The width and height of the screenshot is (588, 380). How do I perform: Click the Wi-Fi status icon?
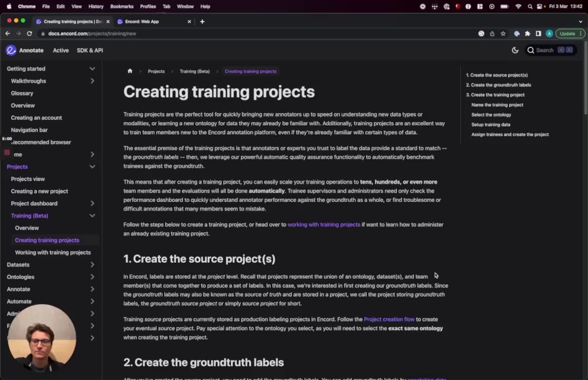tap(518, 6)
